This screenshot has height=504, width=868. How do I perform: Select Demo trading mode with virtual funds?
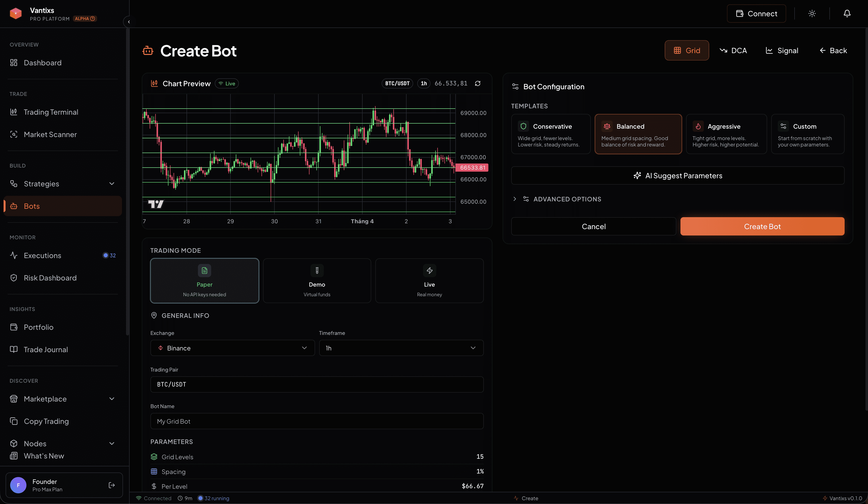[x=317, y=281]
